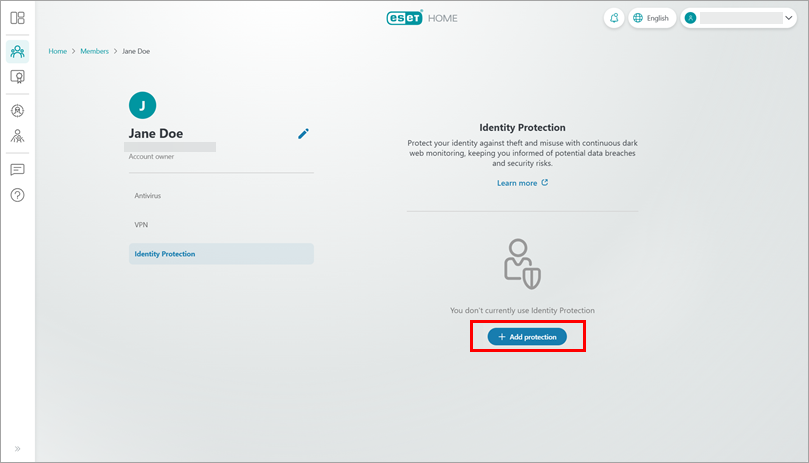Image resolution: width=809 pixels, height=463 pixels.
Task: Click the ESET HOME logo
Action: pos(421,17)
